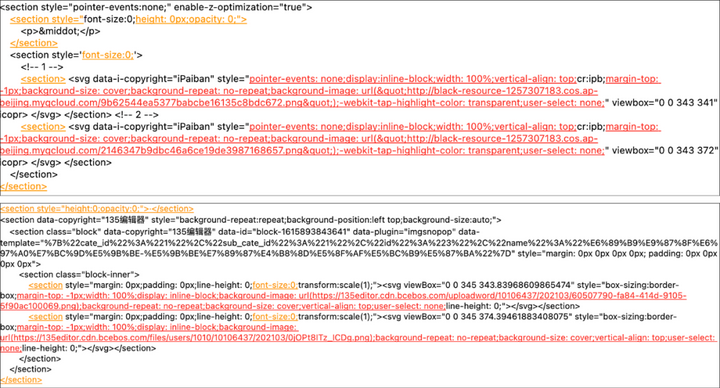This screenshot has width=720, height=388.
Task: Click the <!-- 1 --> comment
Action: (x=42, y=67)
